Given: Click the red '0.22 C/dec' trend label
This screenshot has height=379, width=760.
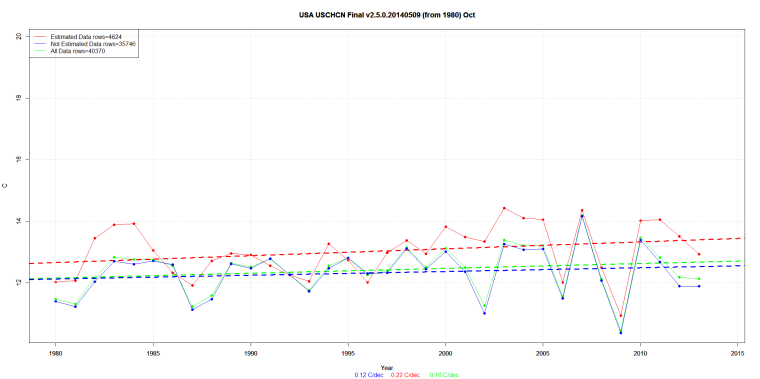Looking at the screenshot, I should (x=406, y=375).
